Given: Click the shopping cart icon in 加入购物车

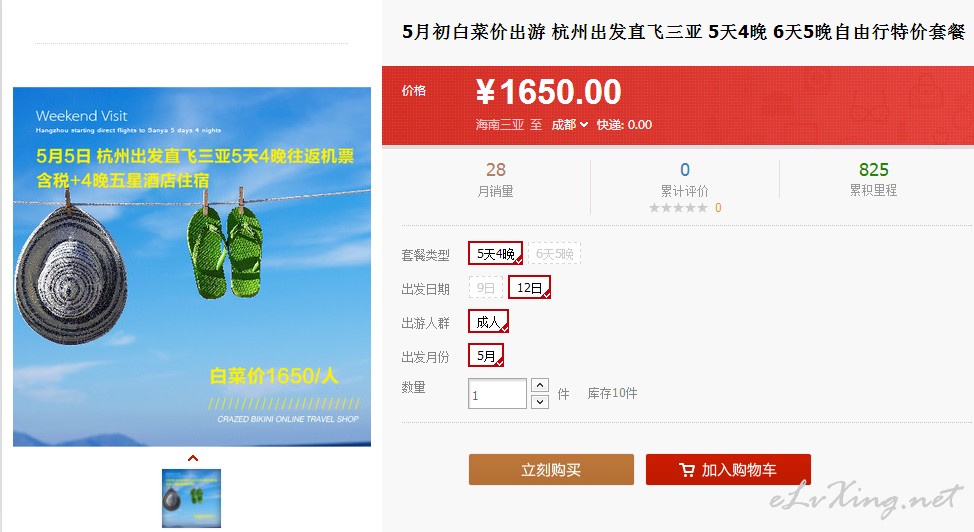Looking at the screenshot, I should [686, 470].
